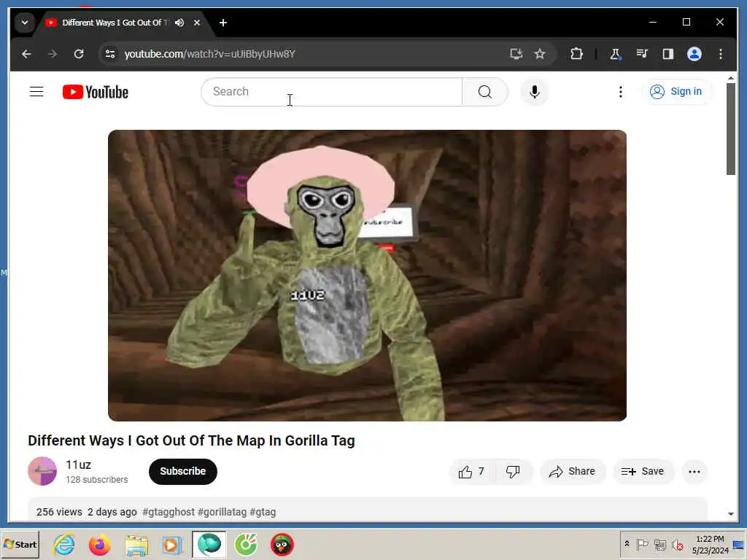Subscribe to the 11uz channel
The height and width of the screenshot is (560, 747).
tap(183, 472)
